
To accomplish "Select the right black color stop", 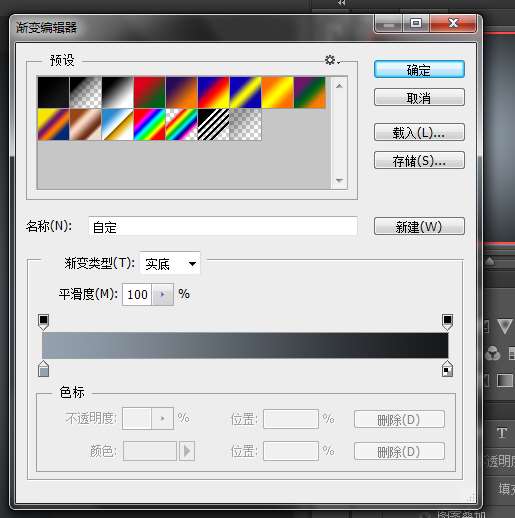I will [x=447, y=368].
